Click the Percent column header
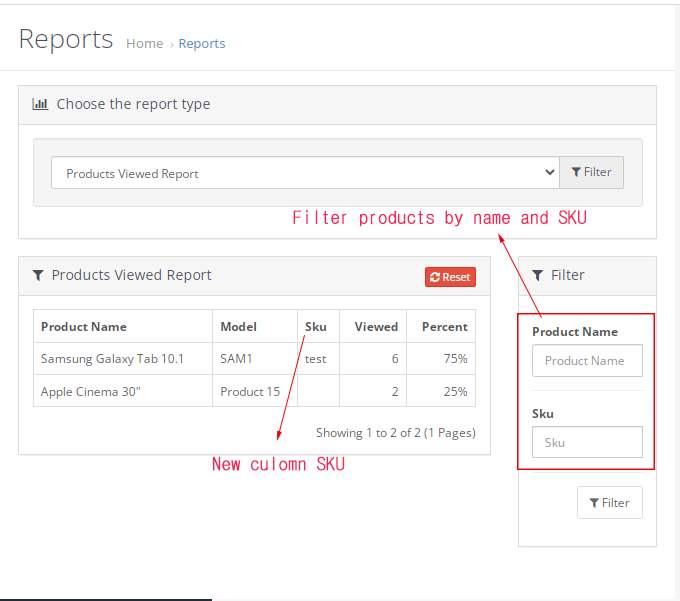 pyautogui.click(x=444, y=327)
